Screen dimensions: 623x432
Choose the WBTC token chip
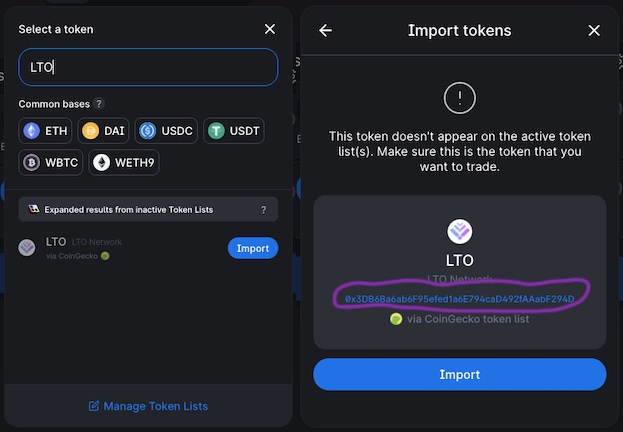coord(50,163)
